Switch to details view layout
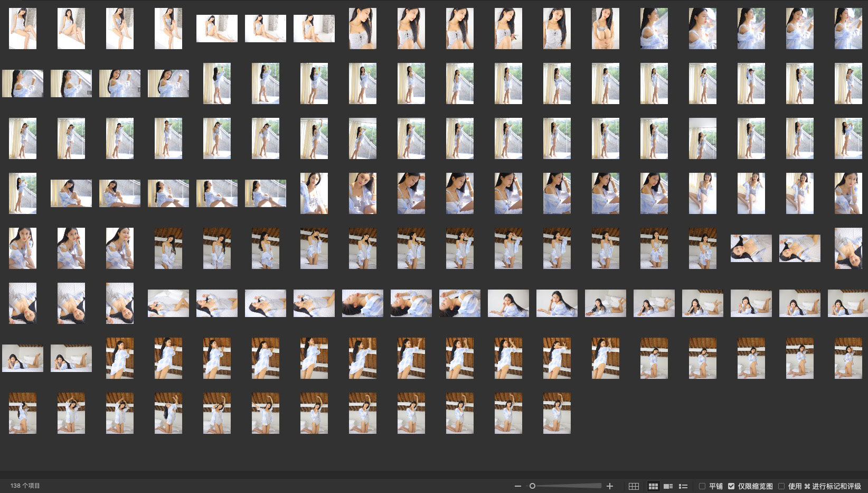Viewport: 868px width, 493px height. pos(668,486)
